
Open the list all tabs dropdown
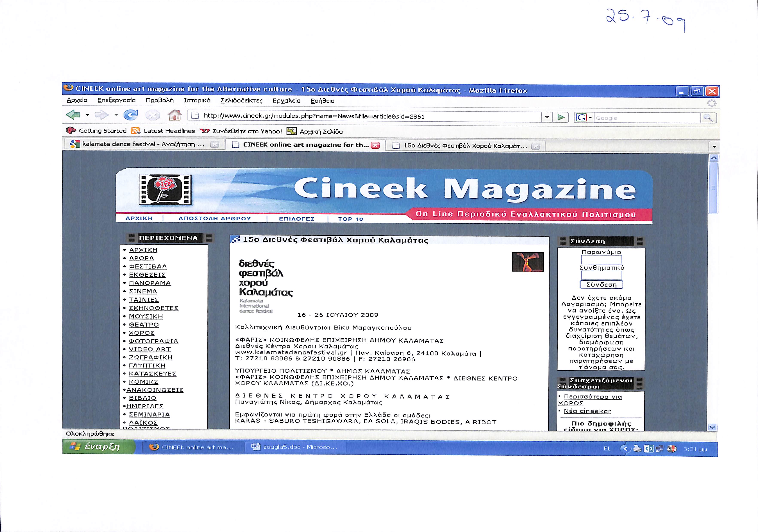pyautogui.click(x=714, y=146)
